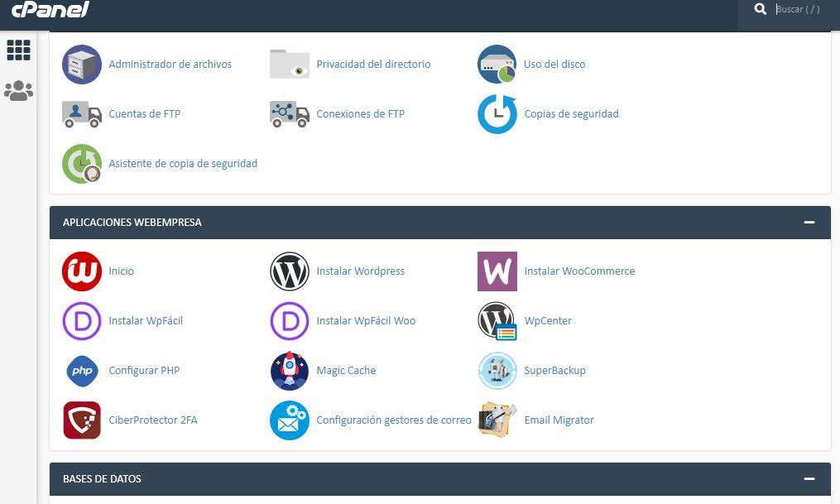
Task: Open the Privacidad del directorio link
Action: click(x=373, y=65)
